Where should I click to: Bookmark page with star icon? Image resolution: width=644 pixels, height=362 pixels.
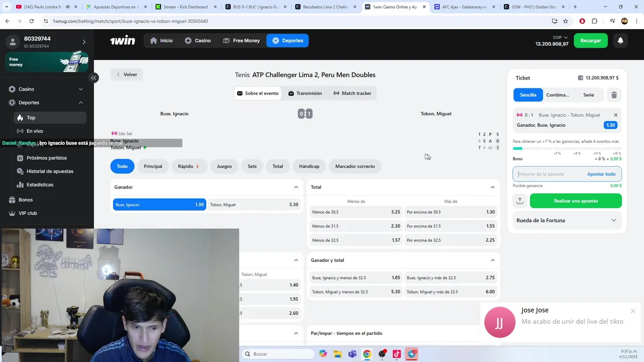[566, 21]
